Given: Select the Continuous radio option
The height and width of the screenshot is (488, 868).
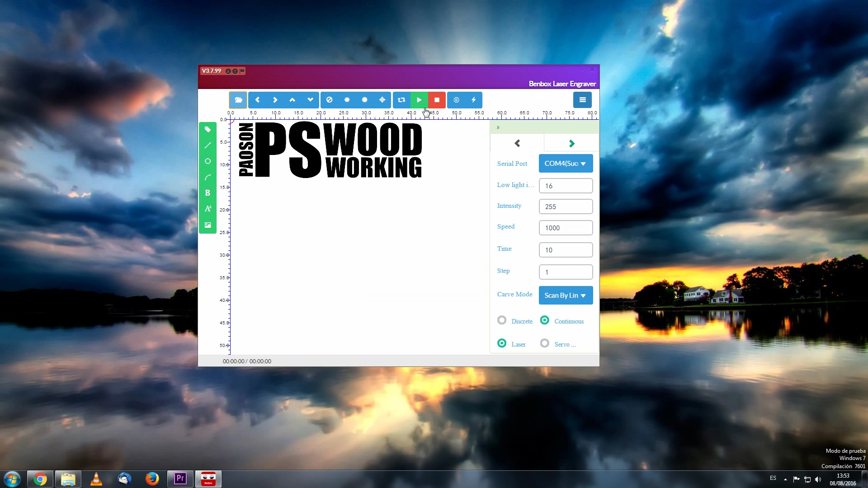Looking at the screenshot, I should [x=545, y=320].
